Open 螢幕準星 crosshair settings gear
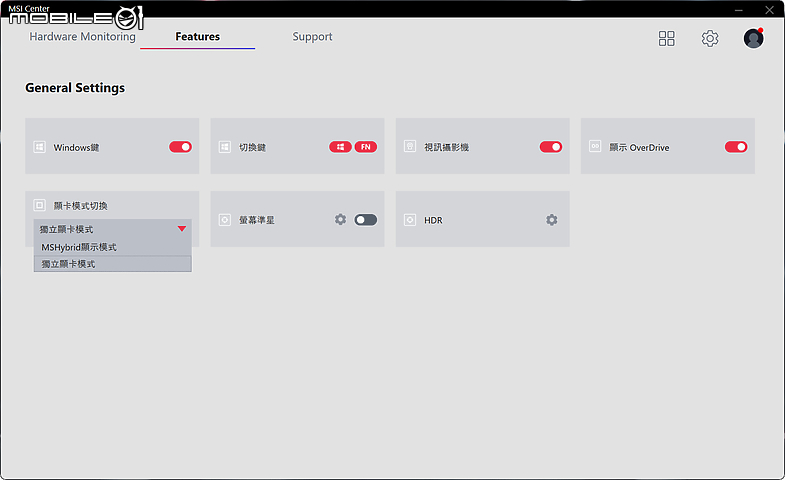 pos(340,219)
